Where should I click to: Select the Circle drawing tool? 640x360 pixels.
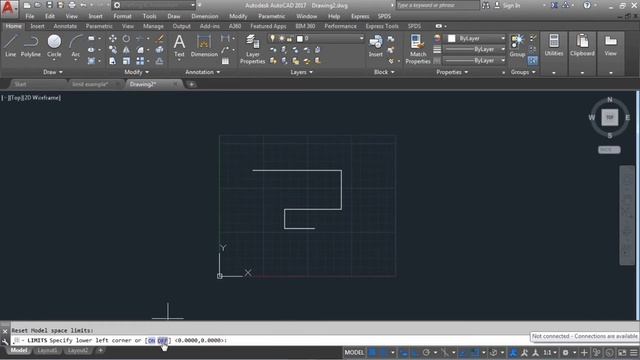[54, 45]
